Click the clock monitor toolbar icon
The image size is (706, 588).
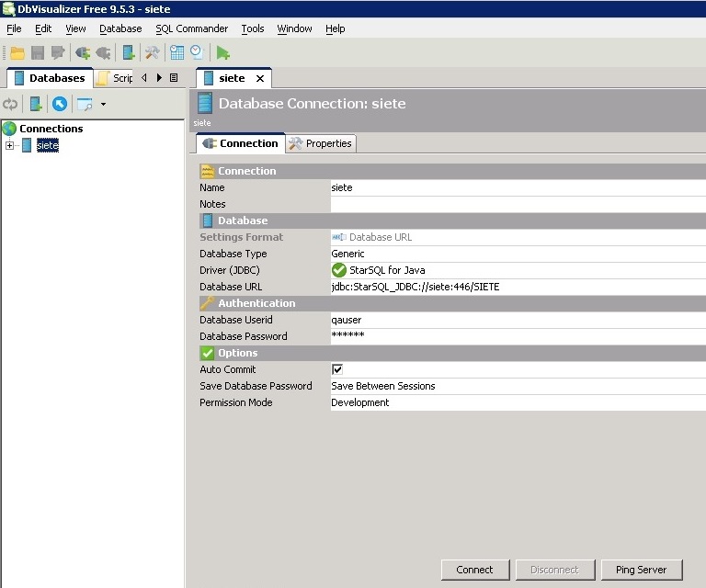tap(196, 53)
